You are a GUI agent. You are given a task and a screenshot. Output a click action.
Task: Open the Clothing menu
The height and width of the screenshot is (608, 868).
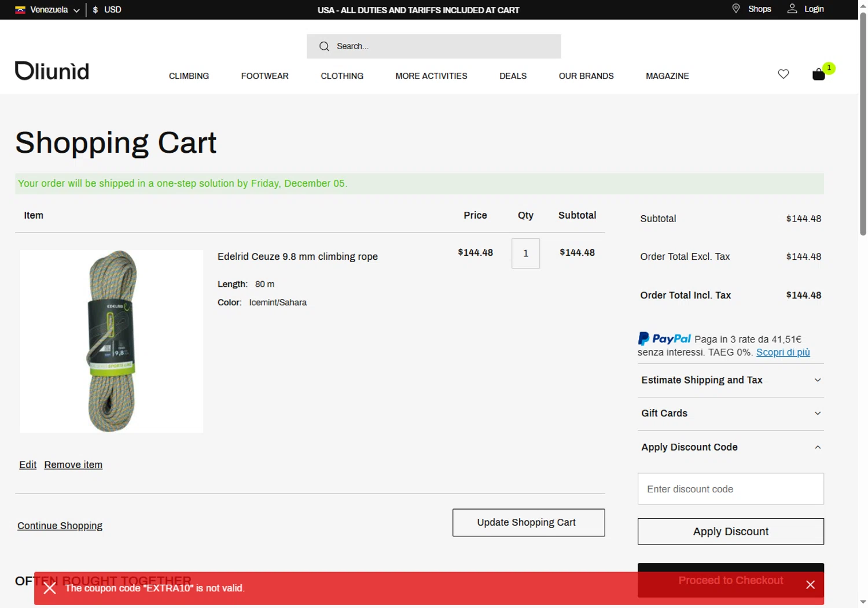point(342,76)
